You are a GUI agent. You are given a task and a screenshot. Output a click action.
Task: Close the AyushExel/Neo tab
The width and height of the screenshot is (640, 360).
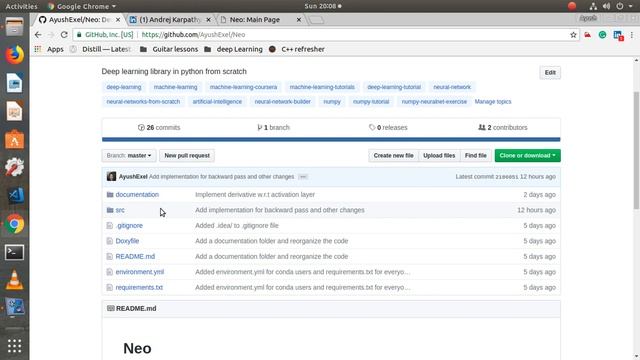118,20
